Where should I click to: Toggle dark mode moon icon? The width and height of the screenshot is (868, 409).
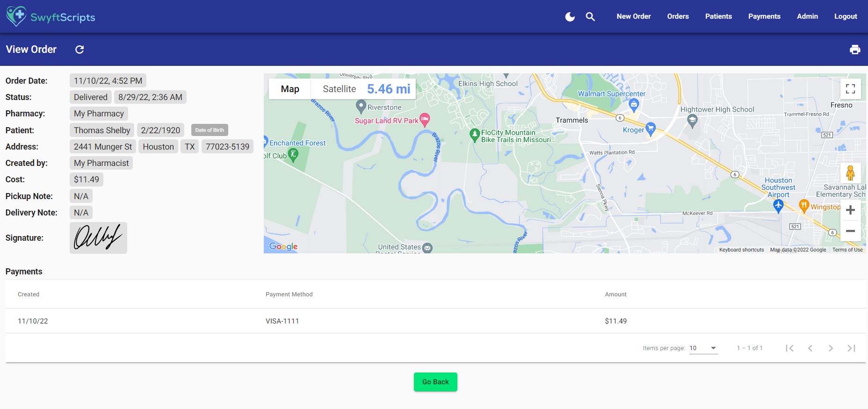570,17
